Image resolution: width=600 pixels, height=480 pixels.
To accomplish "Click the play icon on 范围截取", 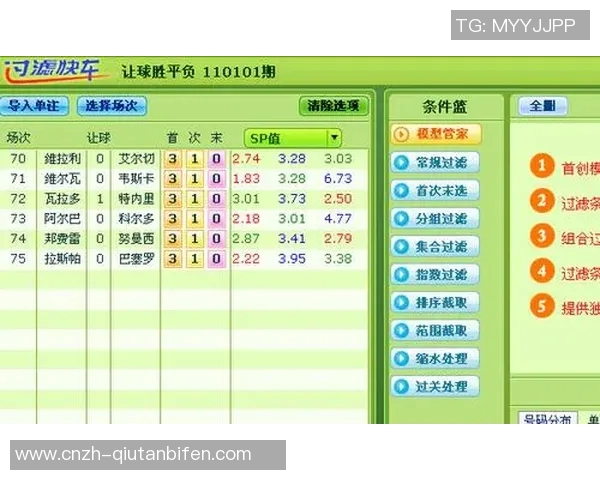I will point(401,330).
